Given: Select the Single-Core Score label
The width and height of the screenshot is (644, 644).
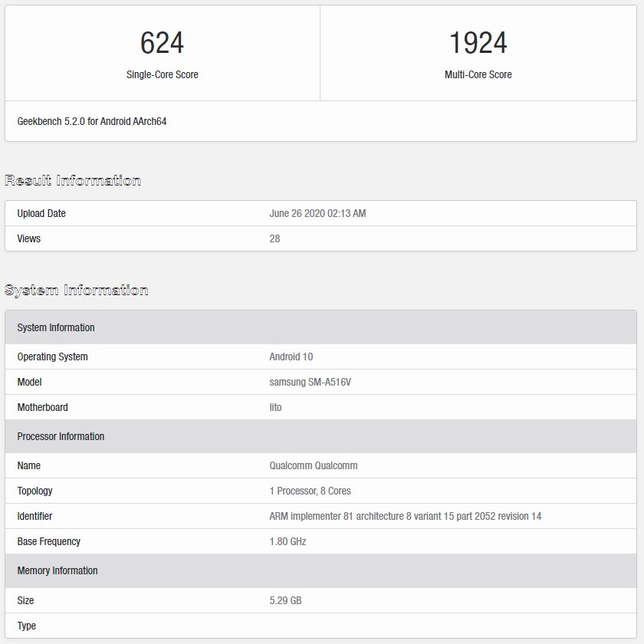Looking at the screenshot, I should coord(162,75).
